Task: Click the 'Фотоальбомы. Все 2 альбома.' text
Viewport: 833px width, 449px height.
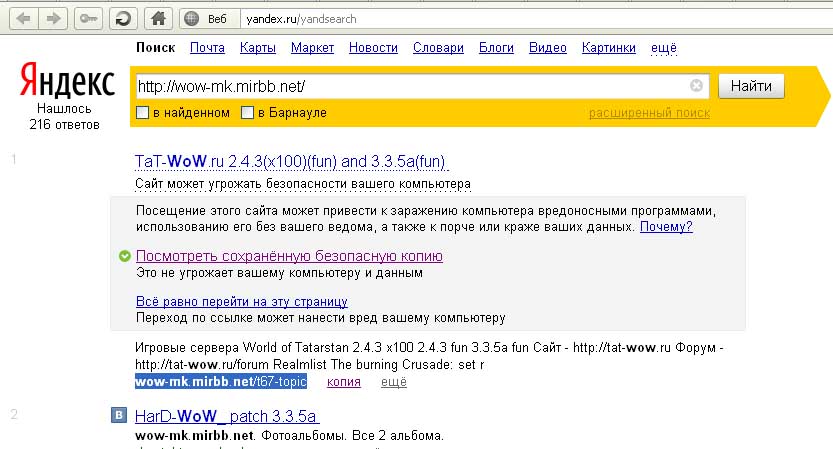Action: (352, 436)
